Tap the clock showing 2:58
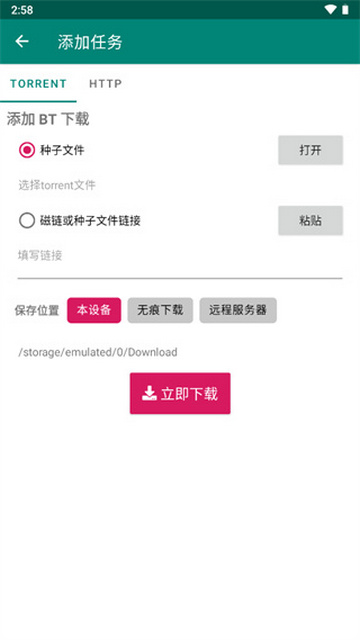 click(22, 10)
